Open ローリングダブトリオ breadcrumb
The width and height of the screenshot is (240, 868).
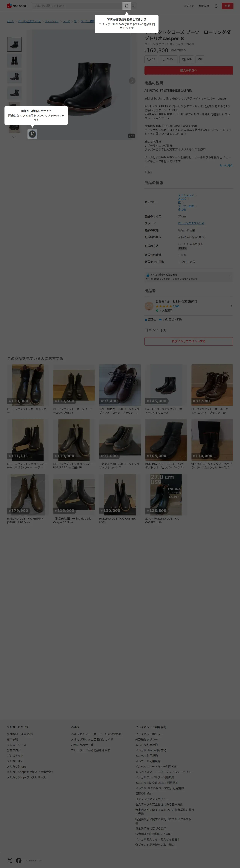coord(29,21)
